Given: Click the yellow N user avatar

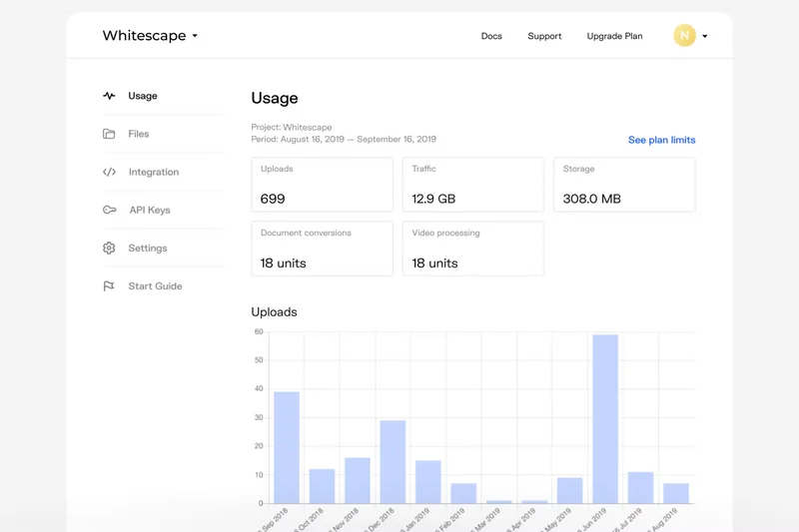Looking at the screenshot, I should tap(684, 36).
